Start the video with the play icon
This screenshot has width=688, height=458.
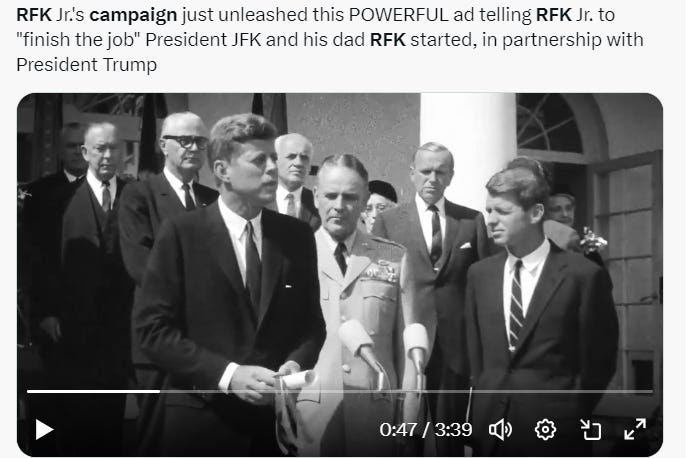tap(44, 429)
